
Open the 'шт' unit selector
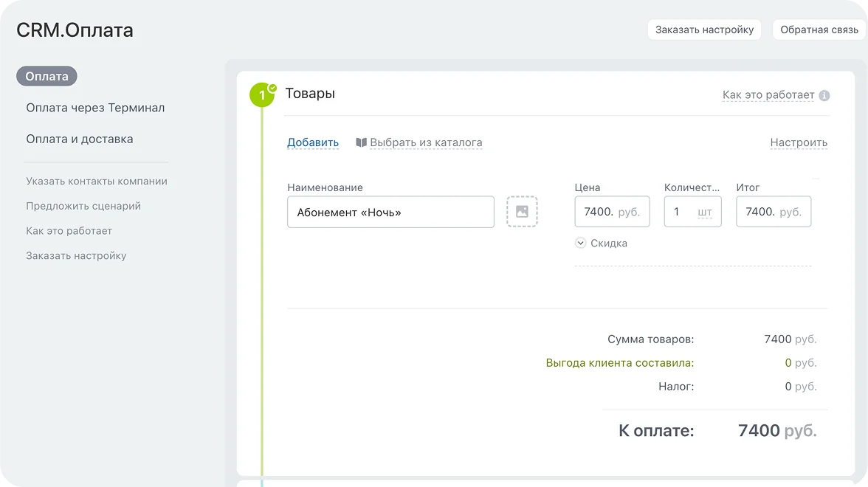[705, 212]
